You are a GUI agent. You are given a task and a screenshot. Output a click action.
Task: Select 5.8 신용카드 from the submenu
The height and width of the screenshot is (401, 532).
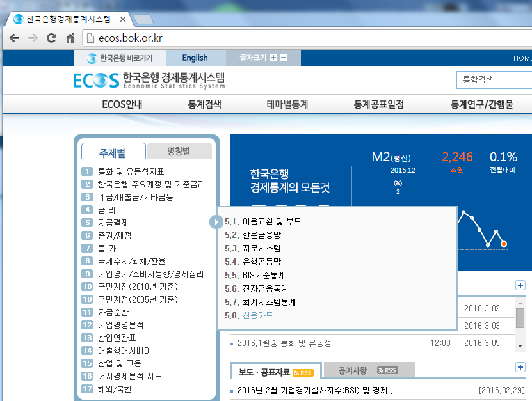click(257, 315)
